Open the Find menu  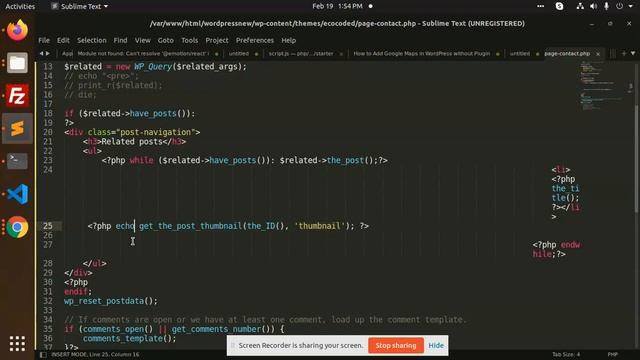[x=120, y=40]
